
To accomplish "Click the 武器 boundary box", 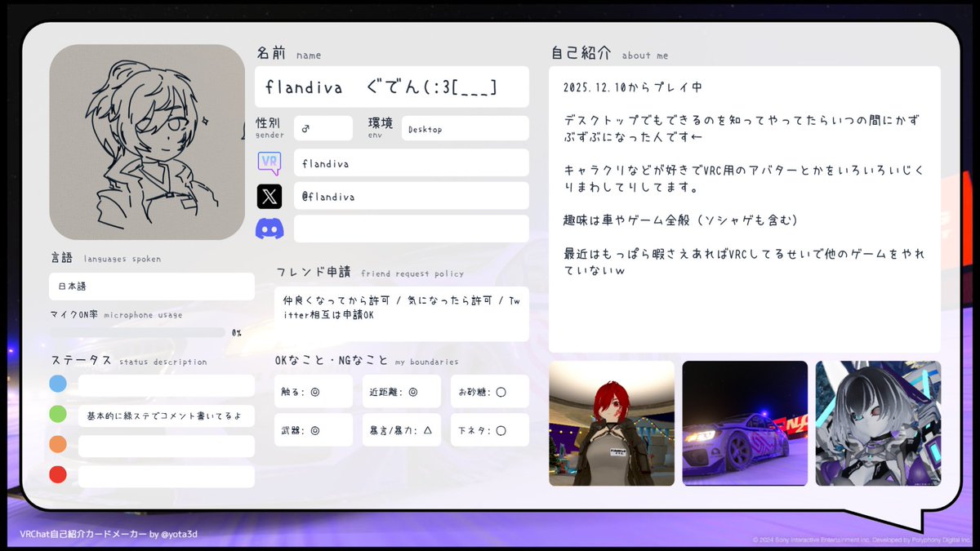I will (314, 429).
